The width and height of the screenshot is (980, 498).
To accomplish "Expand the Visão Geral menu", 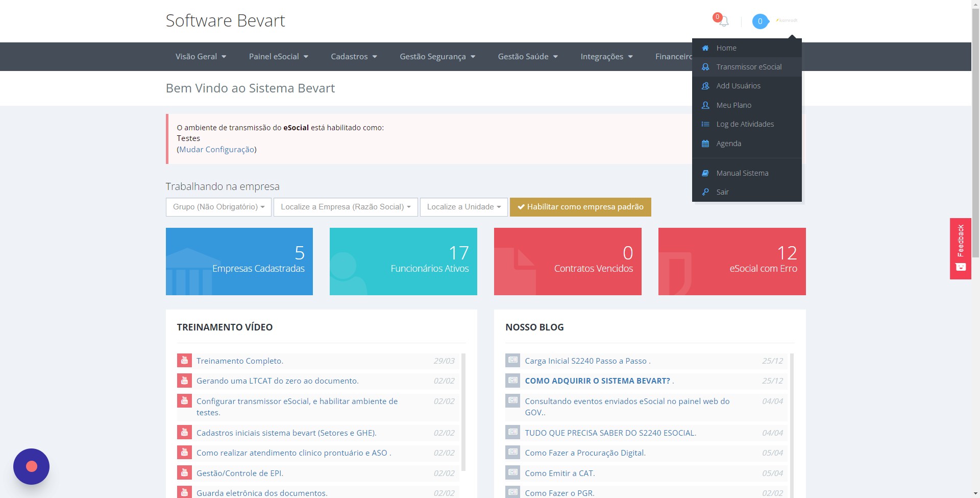I will pos(201,57).
